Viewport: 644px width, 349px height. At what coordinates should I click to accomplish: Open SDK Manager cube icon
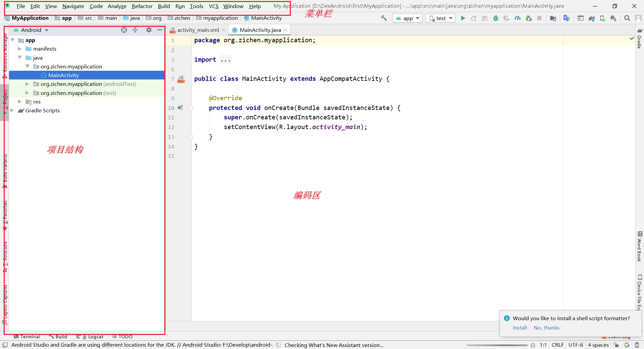coord(613,18)
